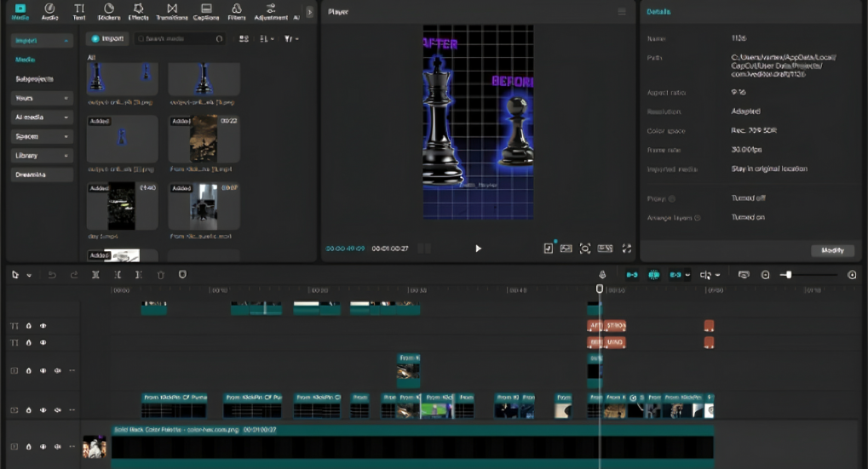This screenshot has width=868, height=469.
Task: Select Subprojects in the sidebar
Action: tap(34, 79)
